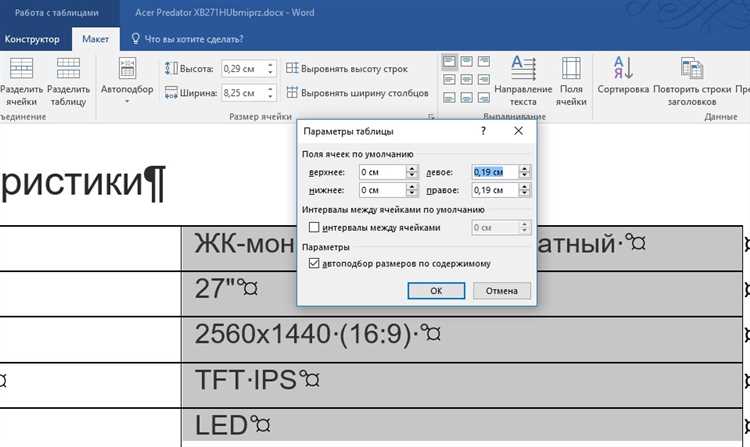Switch to the Конструктор tab
Viewport: 750px width, 447px height.
point(32,39)
